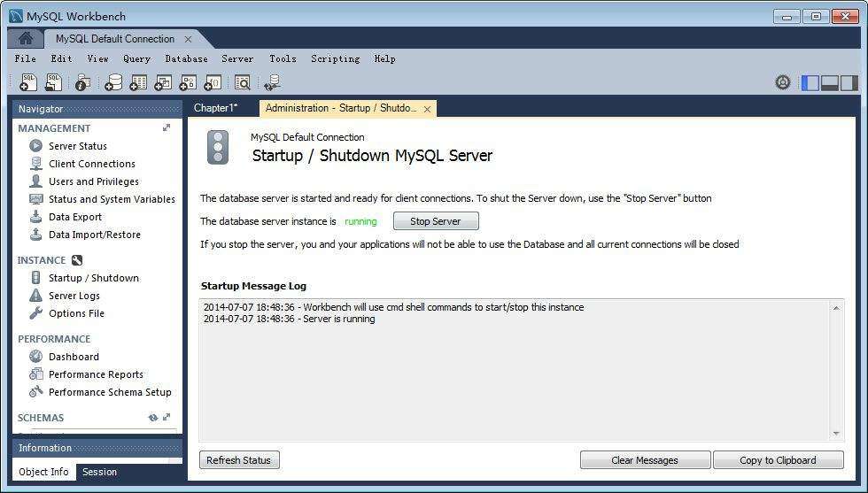Click the log scrollbar up arrow
The height and width of the screenshot is (493, 868).
836,308
